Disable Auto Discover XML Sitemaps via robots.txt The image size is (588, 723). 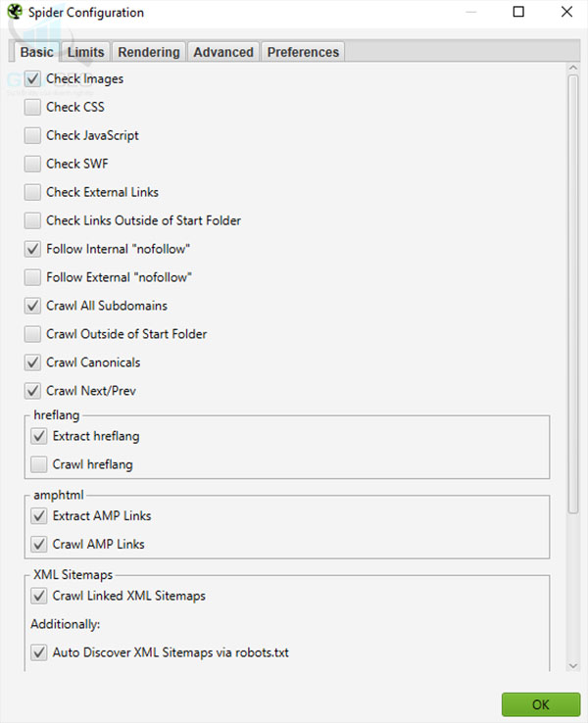pos(39,652)
